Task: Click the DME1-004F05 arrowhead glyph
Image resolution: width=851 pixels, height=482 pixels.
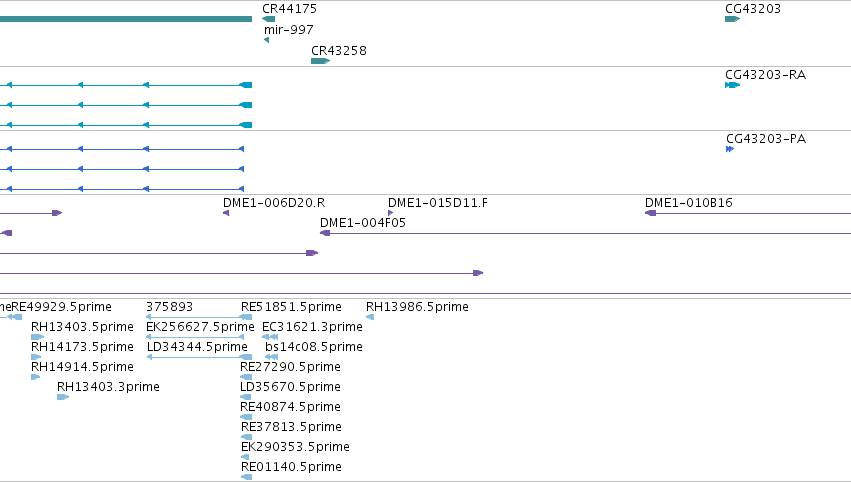Action: [x=325, y=233]
